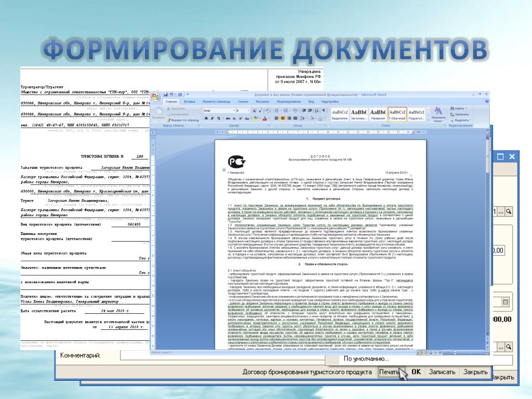This screenshot has height=399, width=532.
Task: Align the paragraph to the right
Action: (289, 118)
